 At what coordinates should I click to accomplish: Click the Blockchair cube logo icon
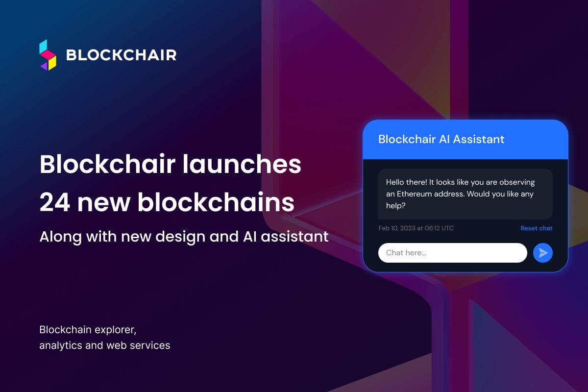pyautogui.click(x=48, y=55)
